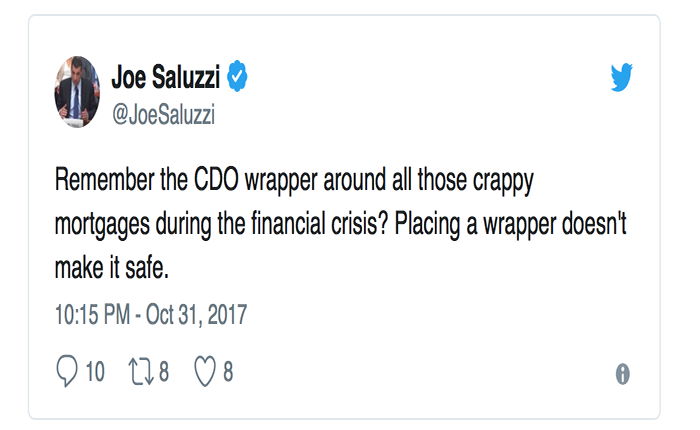Screen dimensions: 700x430
Task: Open the tweet info icon
Action: coord(622,374)
